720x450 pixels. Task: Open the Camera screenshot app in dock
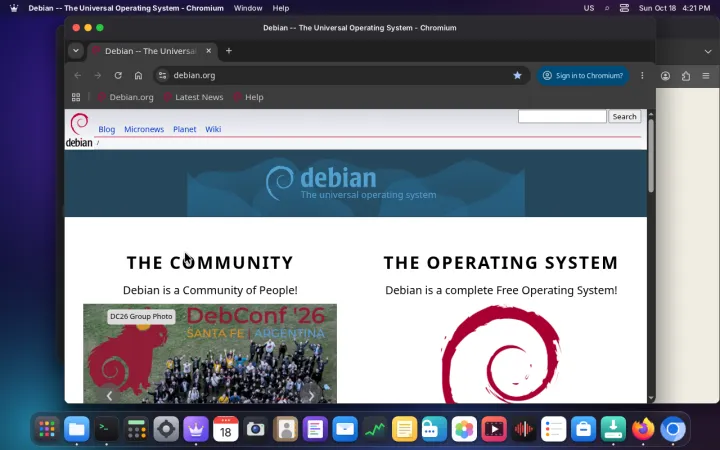(x=255, y=429)
